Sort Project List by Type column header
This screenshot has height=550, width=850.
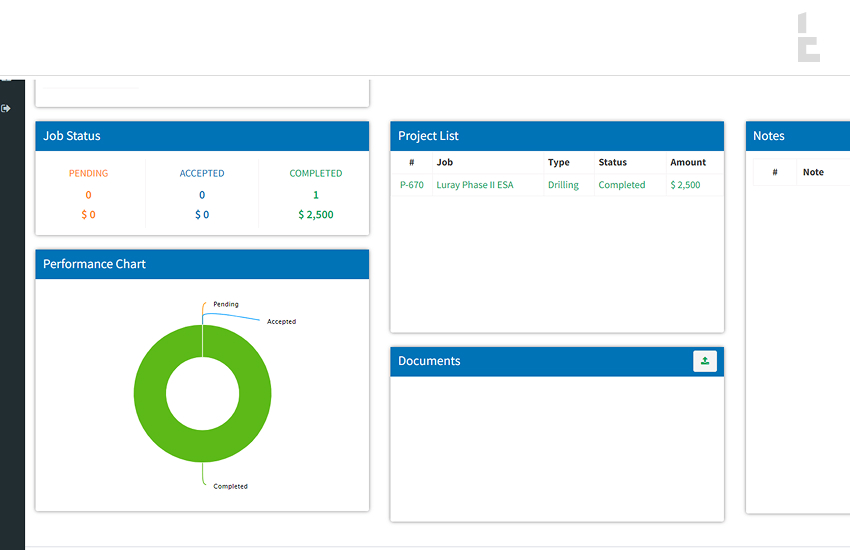pyautogui.click(x=558, y=162)
